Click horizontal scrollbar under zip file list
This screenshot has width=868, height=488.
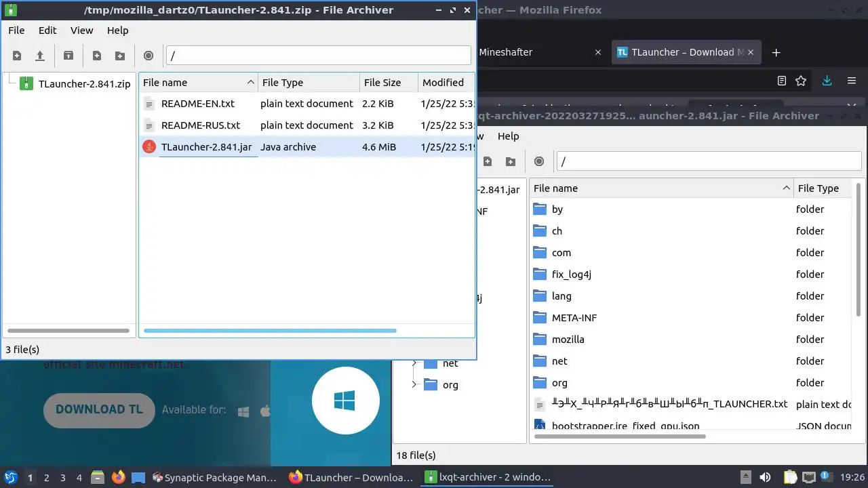(x=270, y=331)
